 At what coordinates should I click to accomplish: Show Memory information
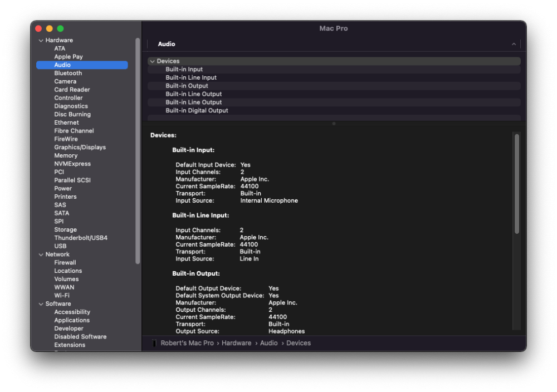pos(66,155)
